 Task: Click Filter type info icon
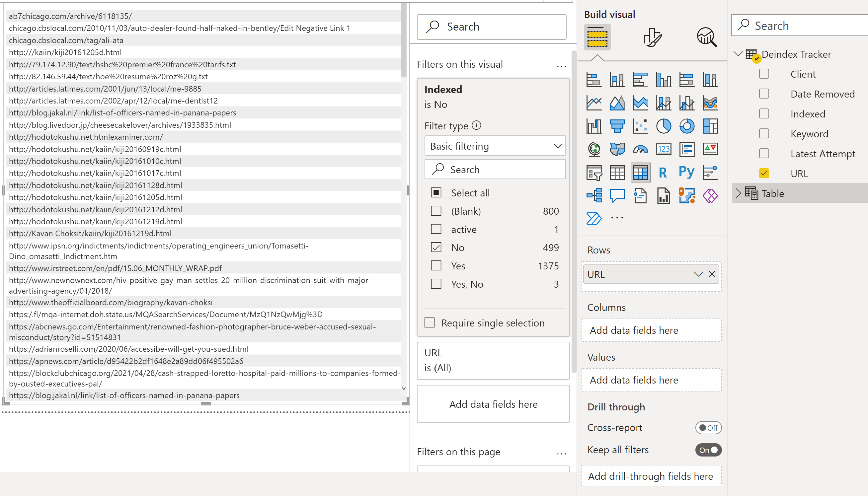point(476,125)
